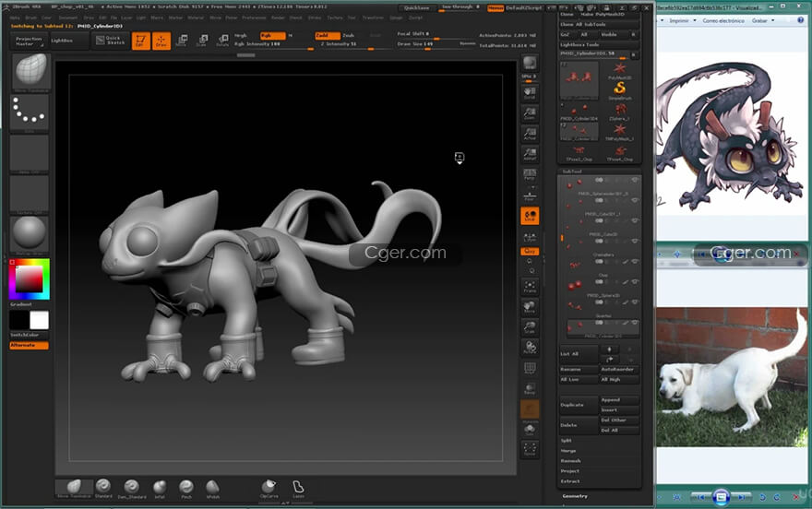Toggle the Zadd sculpt mode
This screenshot has width=812, height=509.
click(327, 35)
